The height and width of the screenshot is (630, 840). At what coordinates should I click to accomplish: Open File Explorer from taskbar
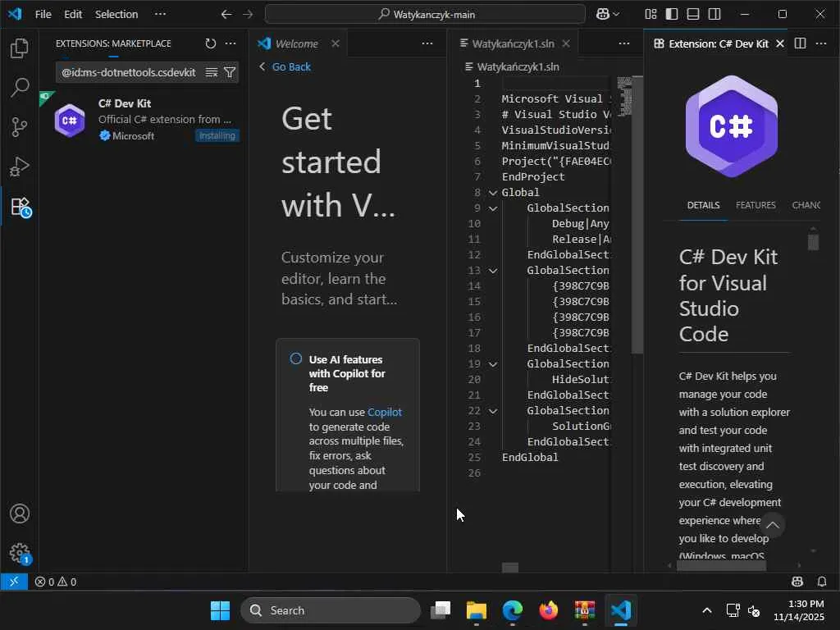(477, 610)
